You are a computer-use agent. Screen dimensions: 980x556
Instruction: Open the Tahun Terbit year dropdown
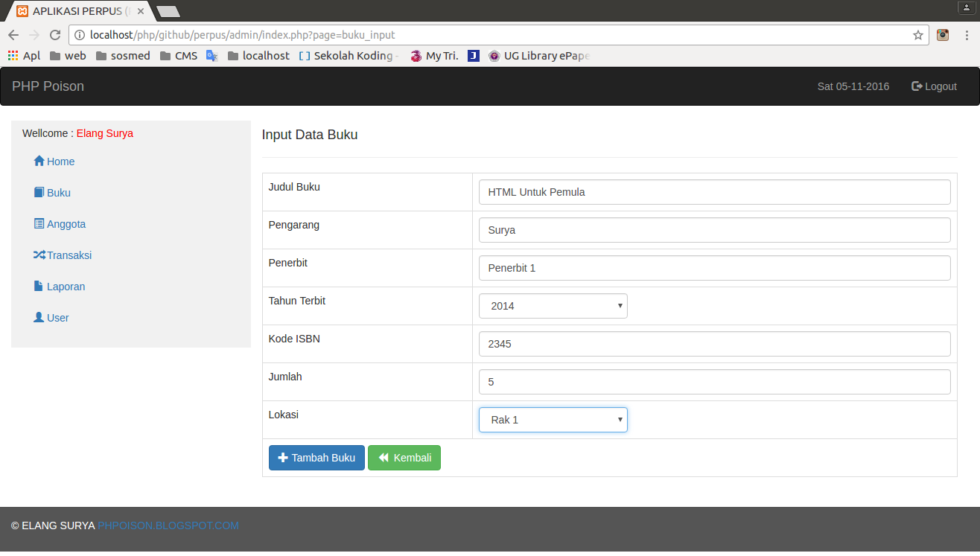(x=553, y=305)
